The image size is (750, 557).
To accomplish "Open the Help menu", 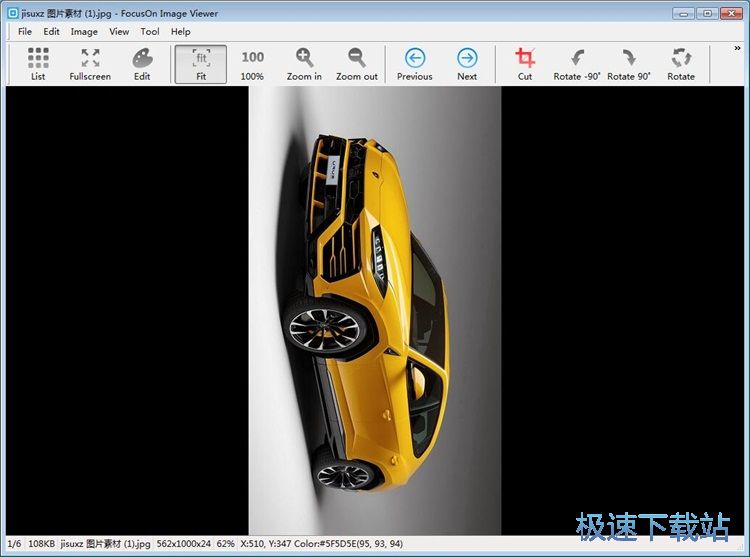I will point(181,32).
